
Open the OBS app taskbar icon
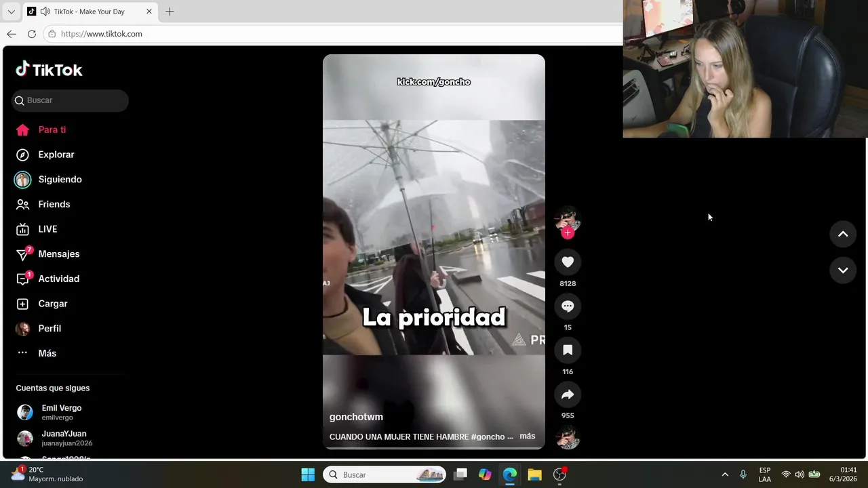click(x=559, y=474)
